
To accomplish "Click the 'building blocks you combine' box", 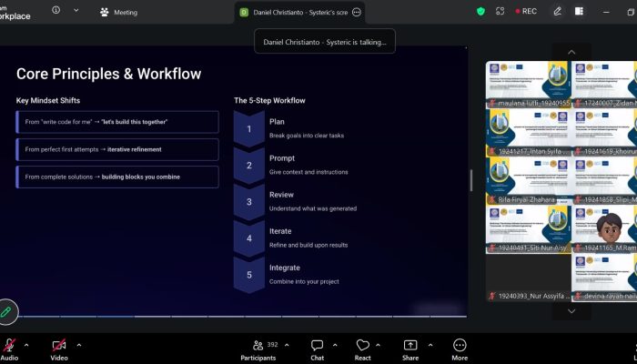I will (x=117, y=177).
